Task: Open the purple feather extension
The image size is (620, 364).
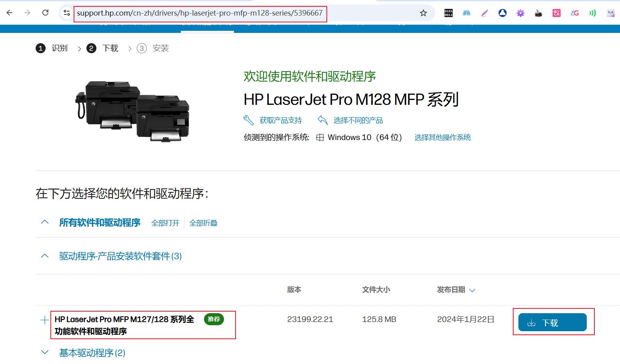Action: tap(484, 13)
